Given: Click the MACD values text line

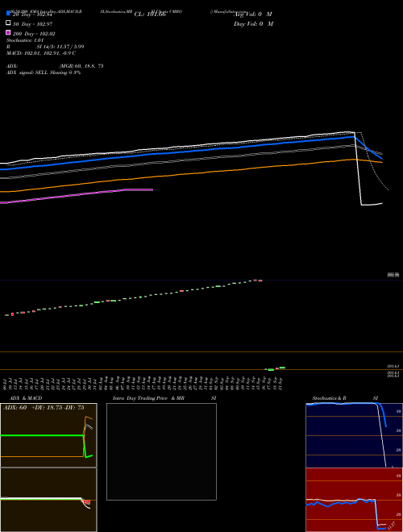Looking at the screenshot, I should tap(41, 53).
